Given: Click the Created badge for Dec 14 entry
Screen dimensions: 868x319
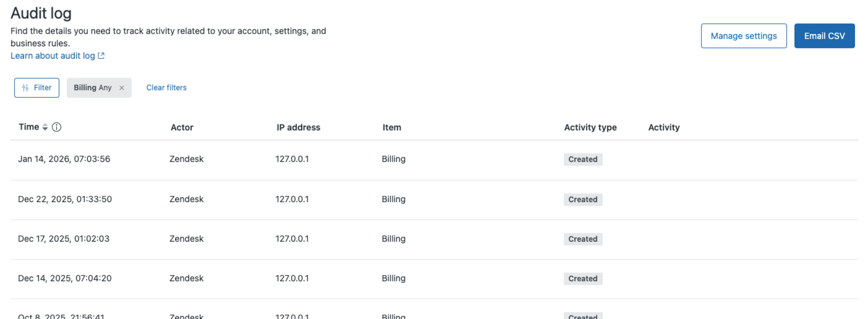Looking at the screenshot, I should coord(583,279).
